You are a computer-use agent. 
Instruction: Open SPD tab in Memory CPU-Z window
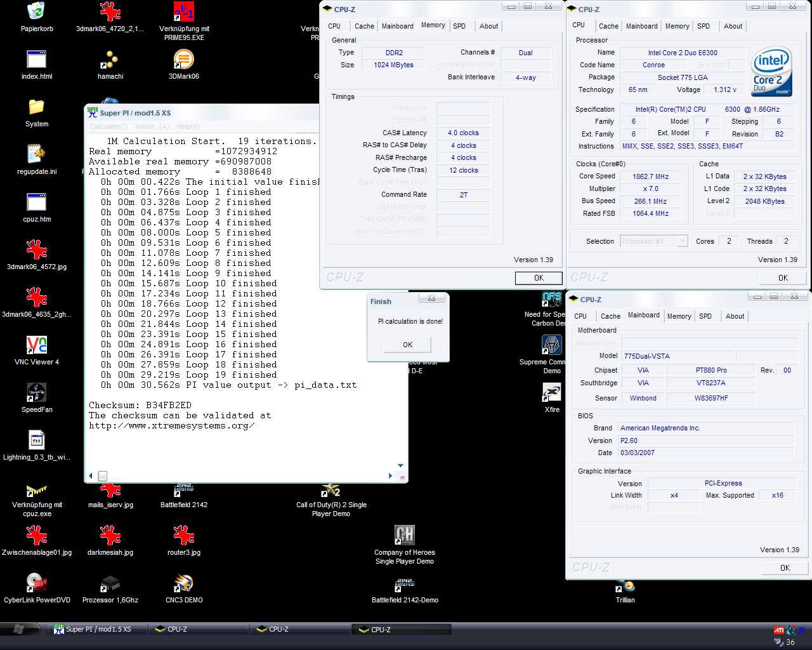[x=459, y=26]
